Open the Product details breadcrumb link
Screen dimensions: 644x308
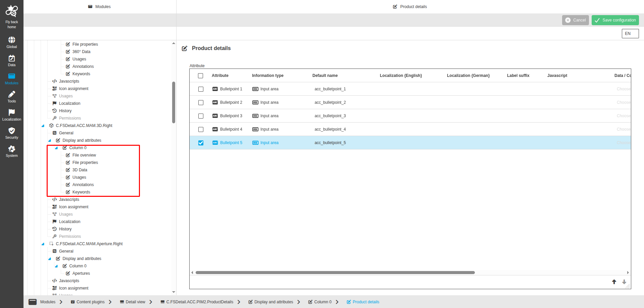pyautogui.click(x=363, y=302)
